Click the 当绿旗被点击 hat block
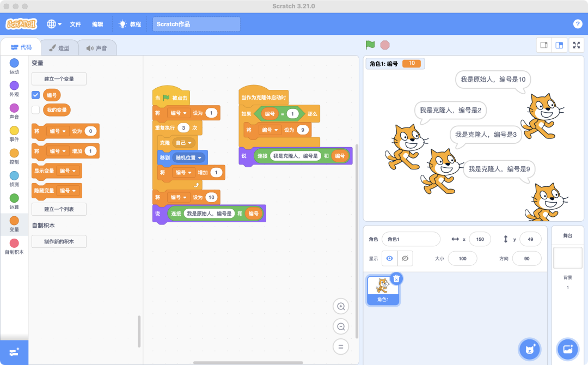 (x=171, y=96)
